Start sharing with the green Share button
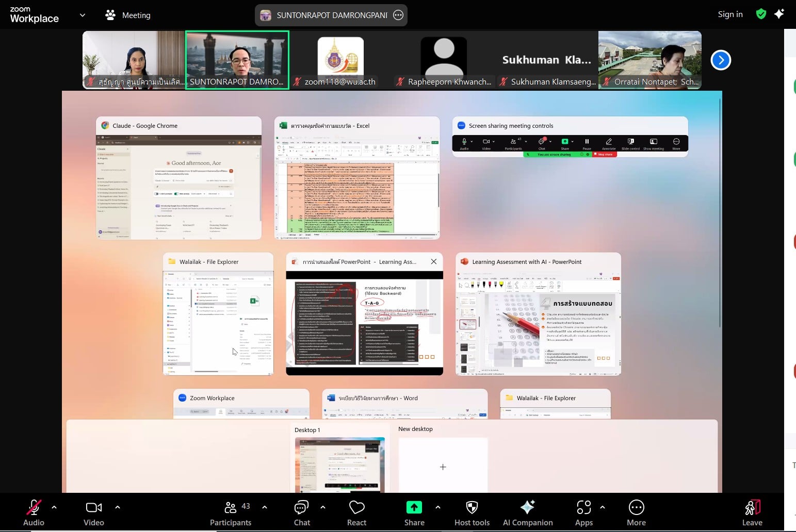Image resolution: width=796 pixels, height=532 pixels. [x=414, y=513]
